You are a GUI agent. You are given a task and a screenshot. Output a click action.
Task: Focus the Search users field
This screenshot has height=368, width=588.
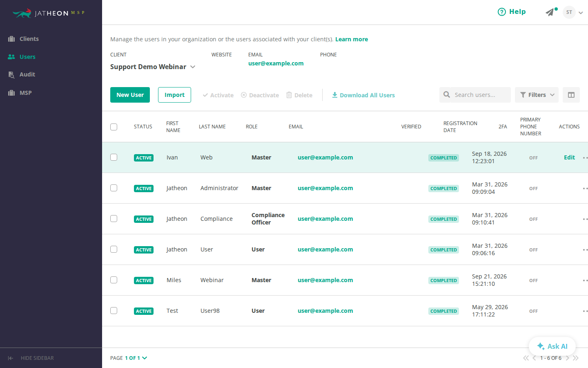click(475, 95)
